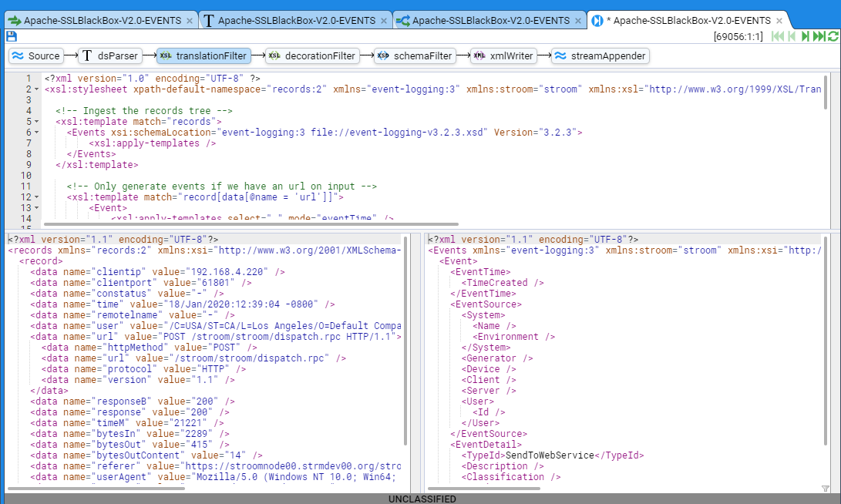This screenshot has height=504, width=841.
Task: Collapse the records template fold on line 5
Action: coord(37,122)
